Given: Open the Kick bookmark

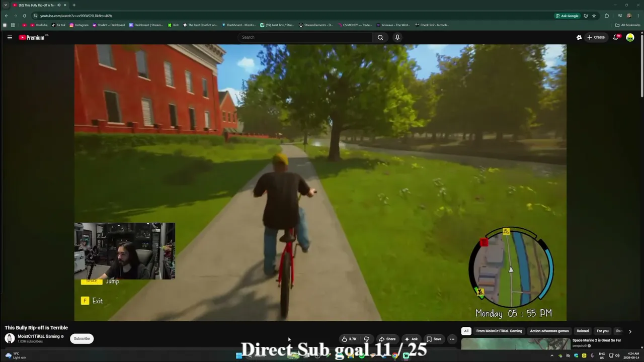Looking at the screenshot, I should (174, 25).
